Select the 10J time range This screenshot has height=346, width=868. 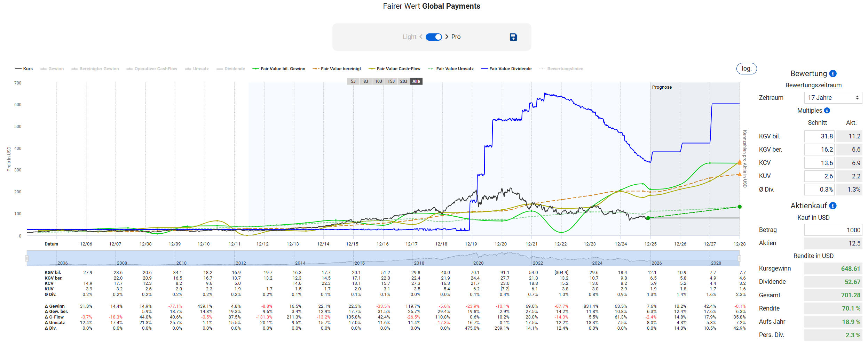tap(378, 81)
